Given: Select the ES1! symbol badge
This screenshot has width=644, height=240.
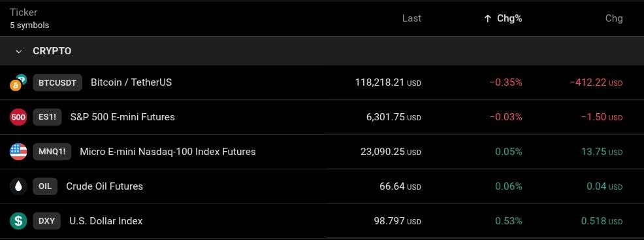Looking at the screenshot, I should coord(47,117).
